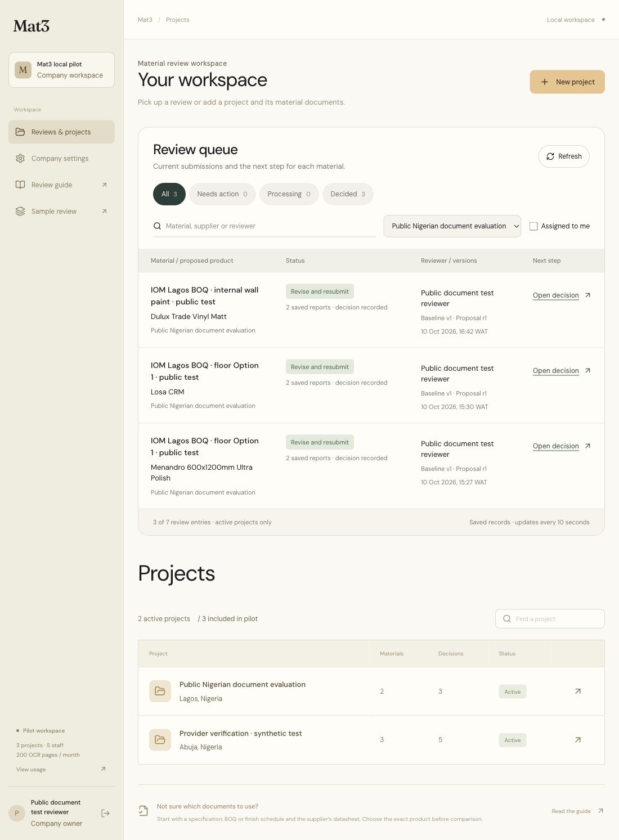Click the Read the guide arrow icon
The height and width of the screenshot is (840, 619).
click(x=600, y=811)
